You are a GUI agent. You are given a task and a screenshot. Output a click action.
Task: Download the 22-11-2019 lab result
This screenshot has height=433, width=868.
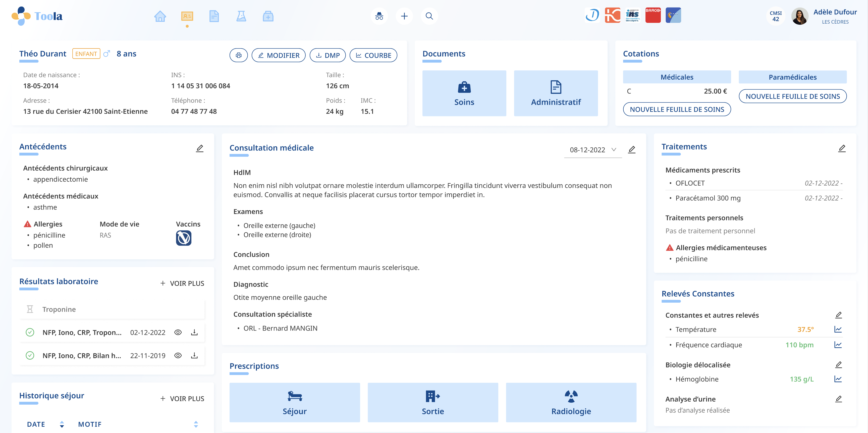pos(194,355)
